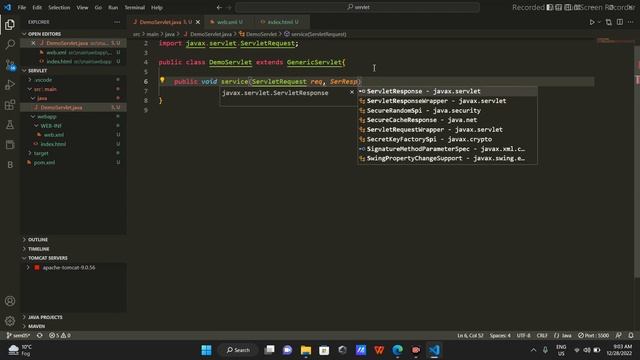Collapse the Open Editors section
Viewport: 640px width, 360px height.
(x=44, y=34)
